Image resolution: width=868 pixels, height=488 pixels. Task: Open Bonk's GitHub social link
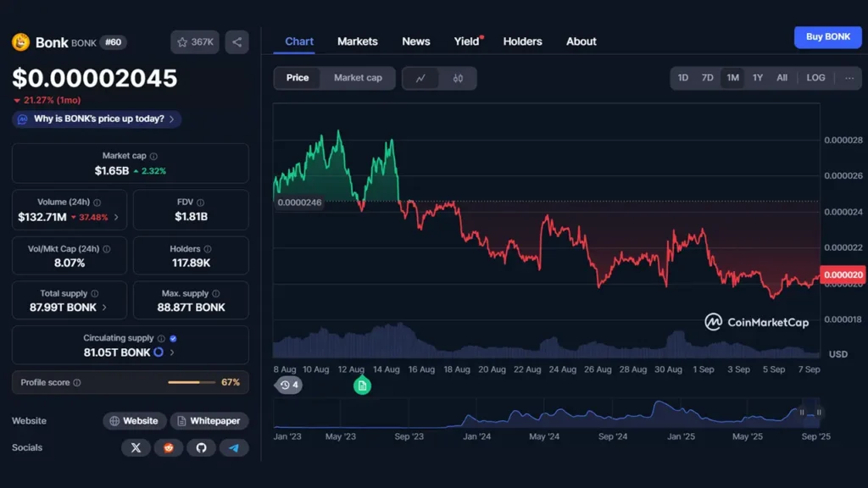coord(201,447)
